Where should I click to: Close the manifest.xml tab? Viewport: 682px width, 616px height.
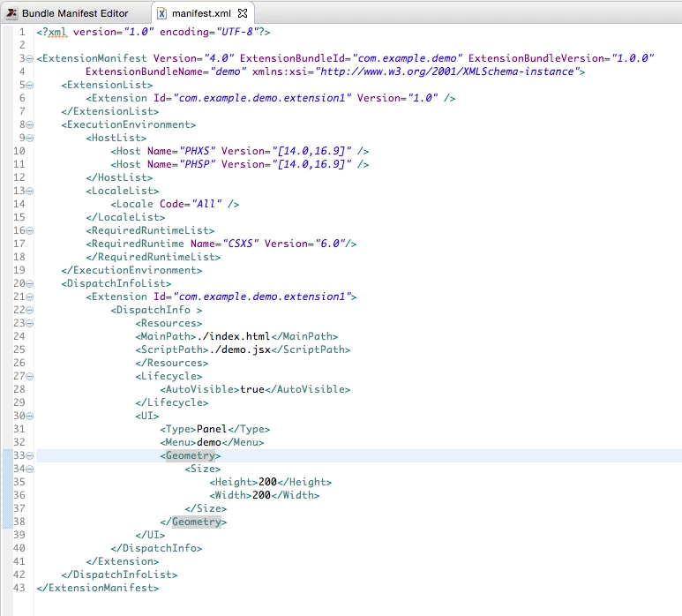click(243, 13)
